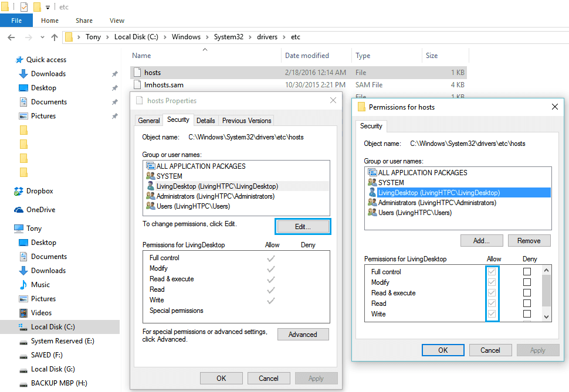This screenshot has height=392, width=569.
Task: Select the lmhosts.sam file
Action: coord(164,85)
